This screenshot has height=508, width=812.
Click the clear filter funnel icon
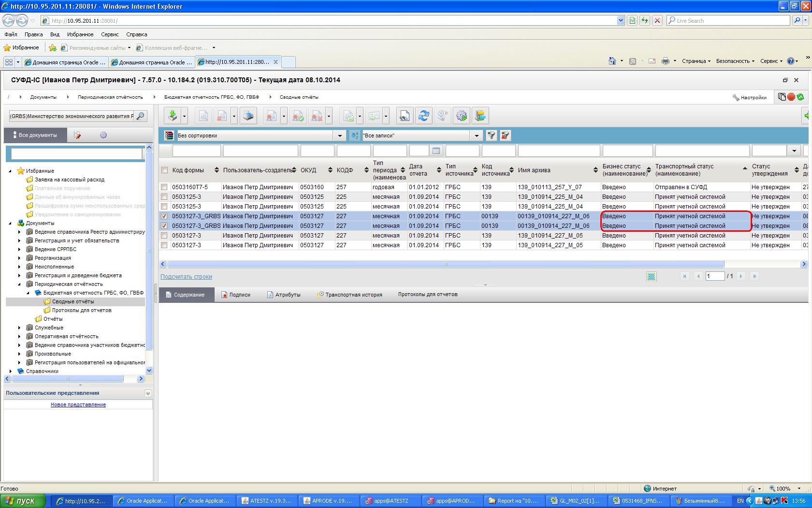point(505,135)
